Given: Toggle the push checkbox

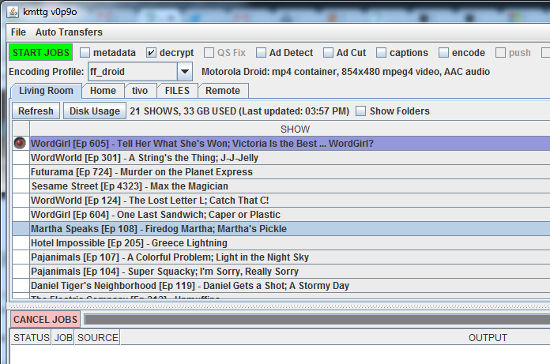Looking at the screenshot, I should coord(500,53).
